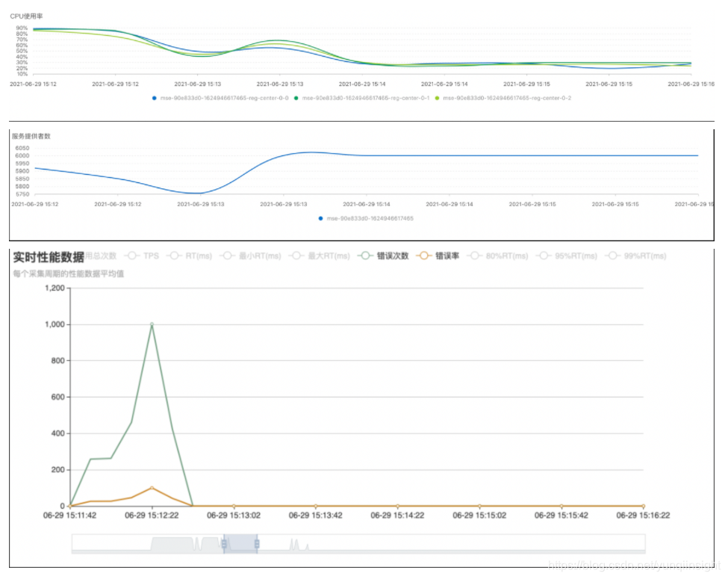Screen dimensions: 728x579
Task: Click the 错误率 data point at 15:15:02
Action: coord(479,506)
